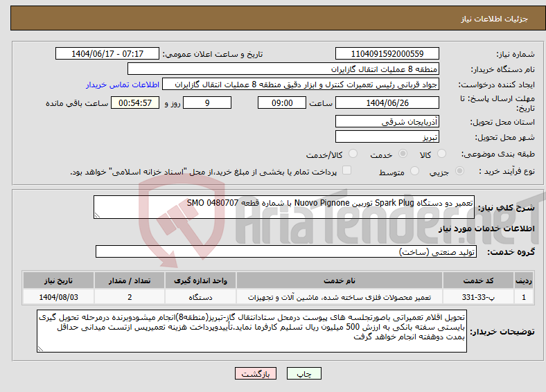Viewport: 546px width, 392px height.
Task: Click the resize grip of the description box
Action: pyautogui.click(x=97, y=215)
